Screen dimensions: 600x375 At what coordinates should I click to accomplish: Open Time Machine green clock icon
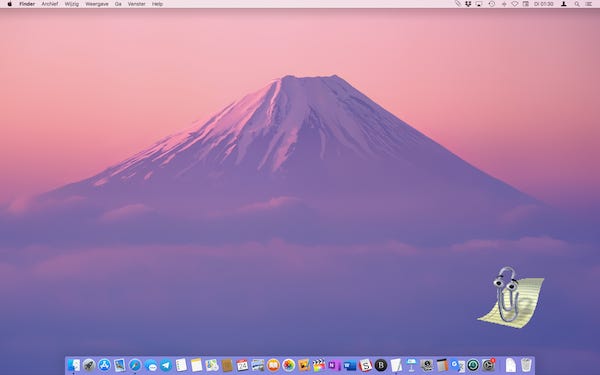(x=473, y=365)
